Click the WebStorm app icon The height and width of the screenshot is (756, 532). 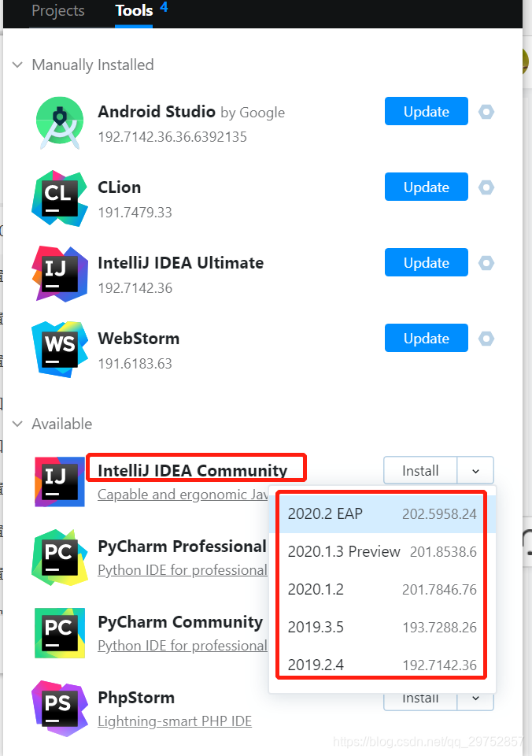click(x=60, y=350)
